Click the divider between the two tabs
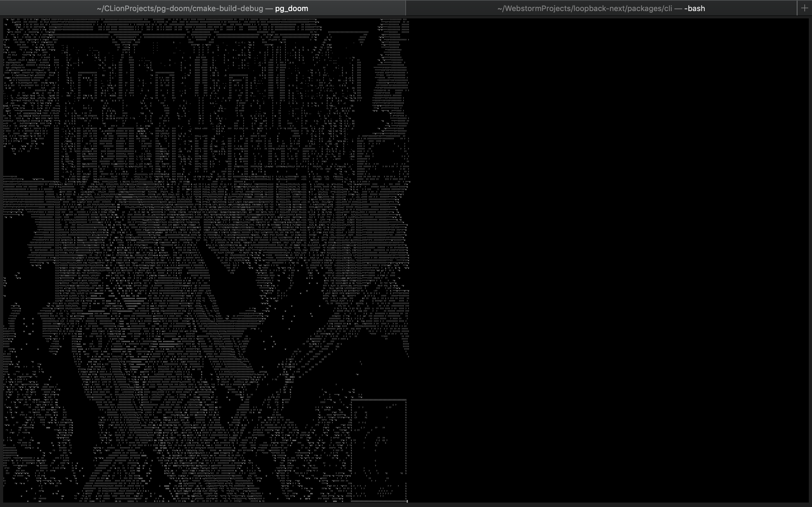The width and height of the screenshot is (812, 507). (406, 8)
